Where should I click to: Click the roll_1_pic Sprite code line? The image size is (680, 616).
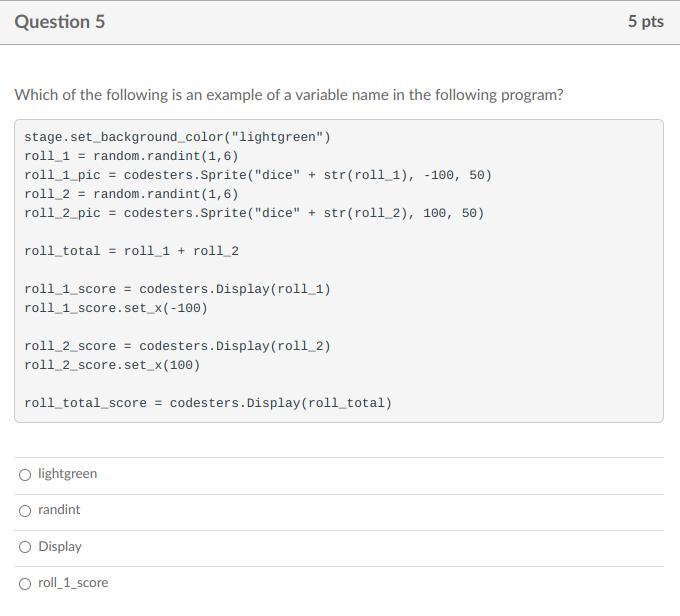(x=258, y=175)
